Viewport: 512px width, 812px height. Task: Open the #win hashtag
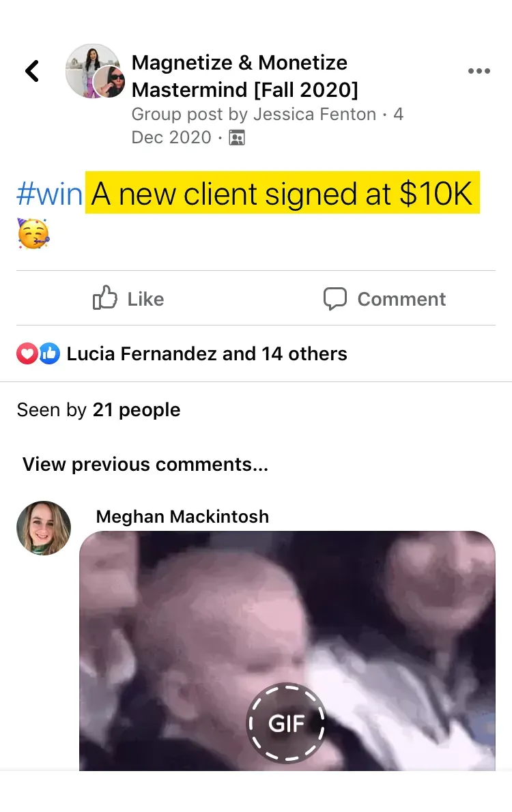49,194
